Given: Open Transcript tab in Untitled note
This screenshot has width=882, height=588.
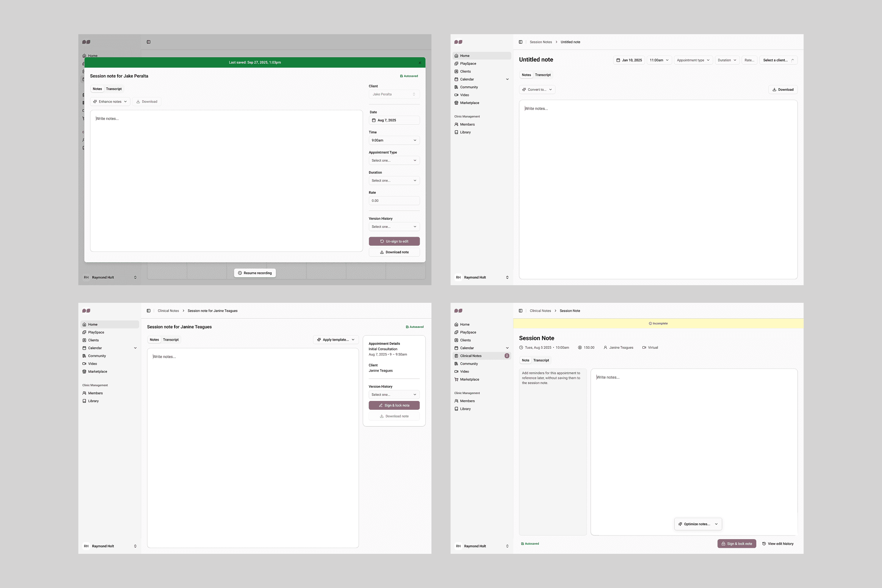Looking at the screenshot, I should point(543,75).
